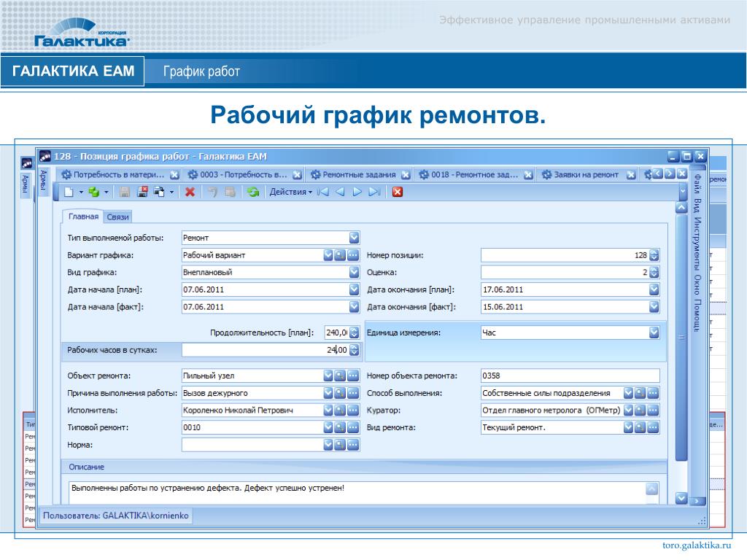Go to the next record
Image resolution: width=747 pixels, height=560 pixels.
pos(357,192)
